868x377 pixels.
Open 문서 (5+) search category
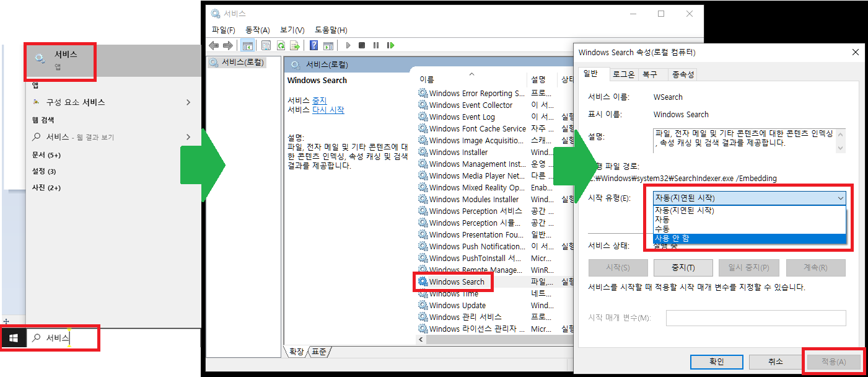click(x=46, y=155)
